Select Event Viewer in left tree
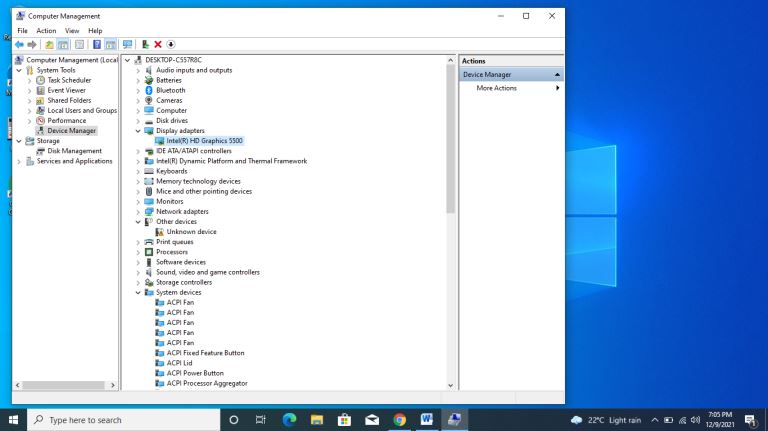This screenshot has height=431, width=768. point(66,90)
